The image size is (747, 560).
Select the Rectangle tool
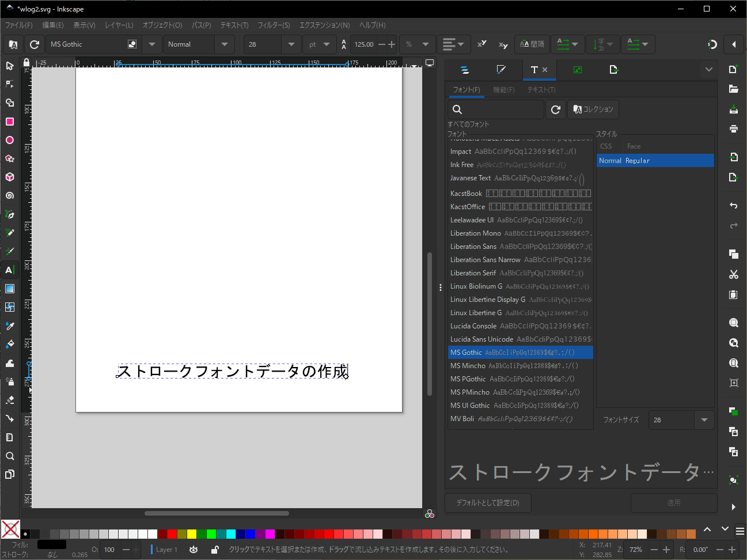pyautogui.click(x=10, y=122)
